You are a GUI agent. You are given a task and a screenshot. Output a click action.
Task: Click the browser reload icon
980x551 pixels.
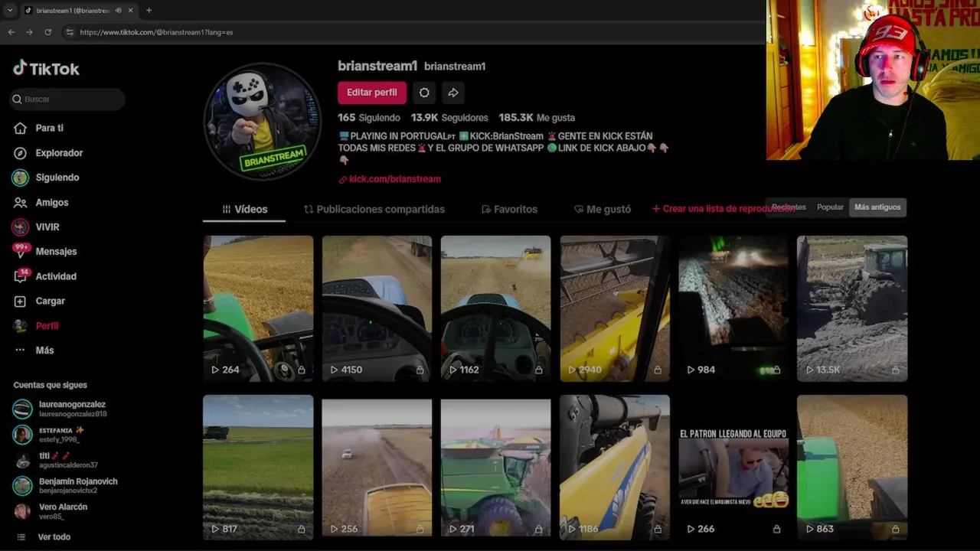tap(47, 32)
